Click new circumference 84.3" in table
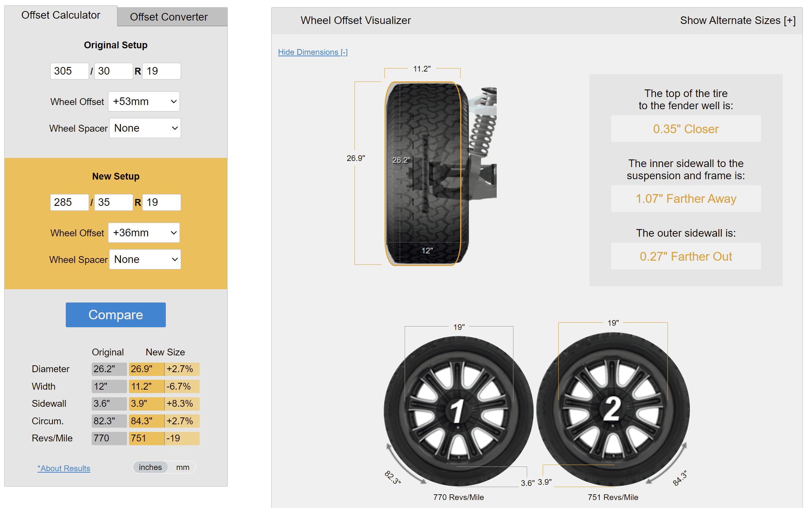The image size is (812, 508). point(146,421)
